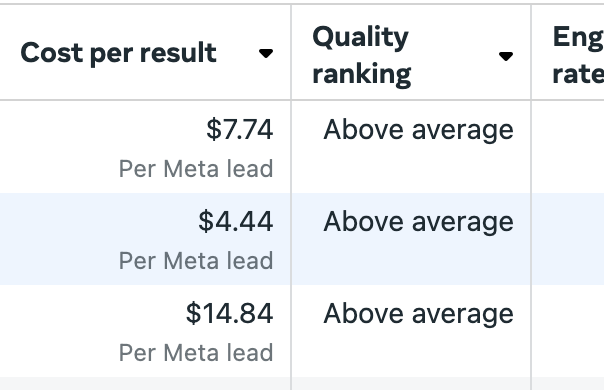This screenshot has width=604, height=390.
Task: Open the Cost per result column dropdown arrow
Action: pos(266,54)
